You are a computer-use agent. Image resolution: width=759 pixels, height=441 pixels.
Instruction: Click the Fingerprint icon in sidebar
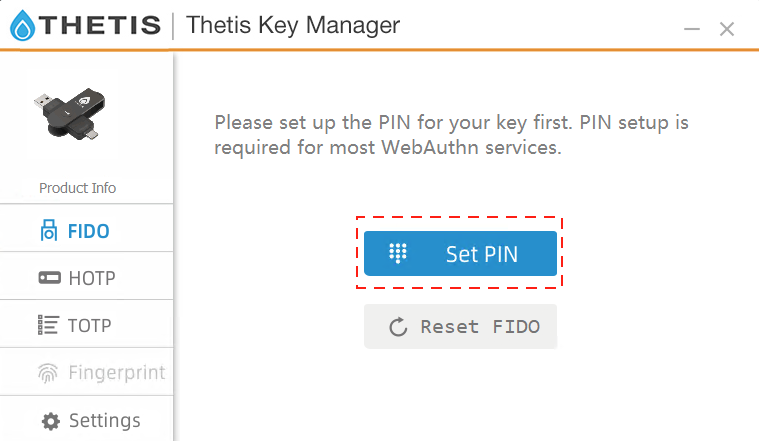click(48, 373)
